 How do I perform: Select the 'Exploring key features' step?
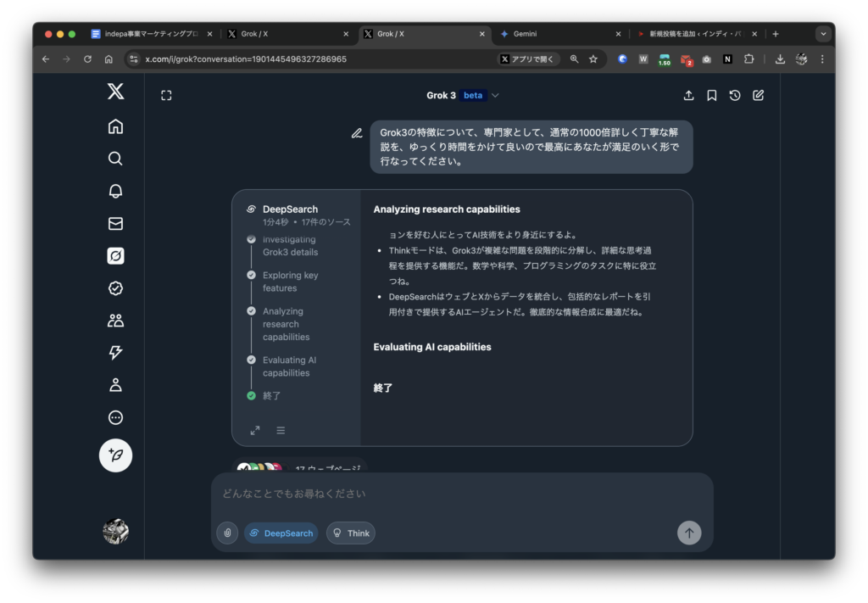[x=290, y=282]
